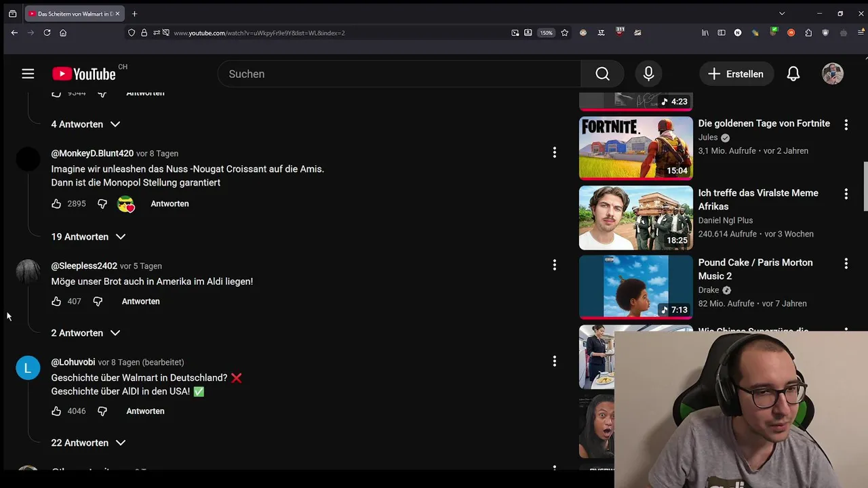Screen dimensions: 868x488
Task: Click 'vor 8 Tagen' timestamp of Blunt420 comment
Action: 157,153
